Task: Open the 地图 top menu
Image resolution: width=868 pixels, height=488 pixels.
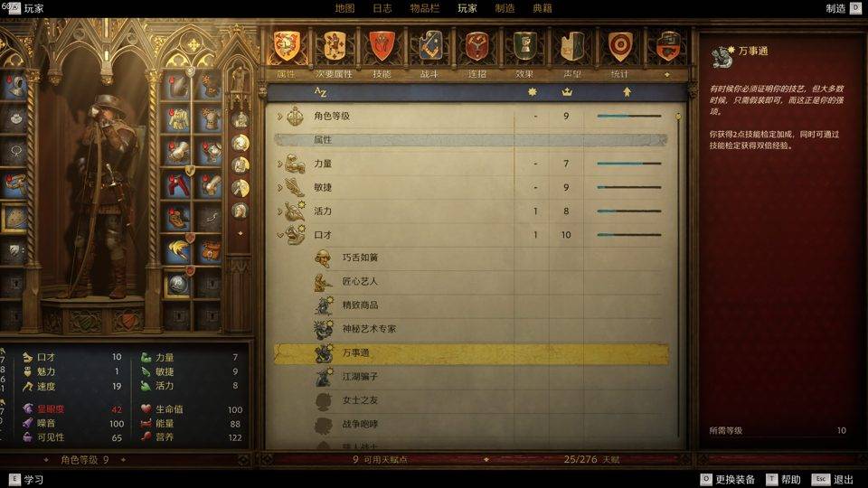Action: (x=344, y=8)
